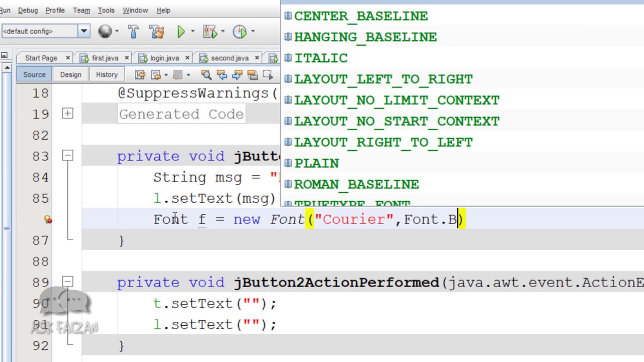Run the project with green play icon
The width and height of the screenshot is (644, 362).
coord(181,32)
